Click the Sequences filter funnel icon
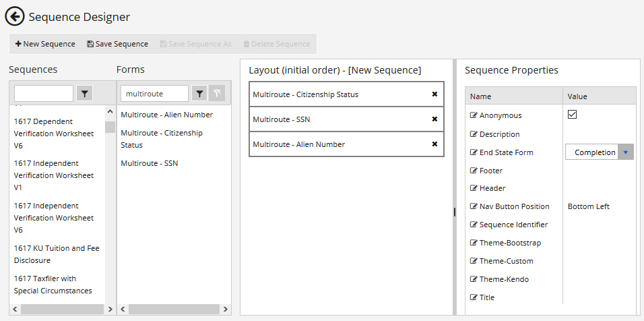Screen dimensions: 644x321 point(84,94)
